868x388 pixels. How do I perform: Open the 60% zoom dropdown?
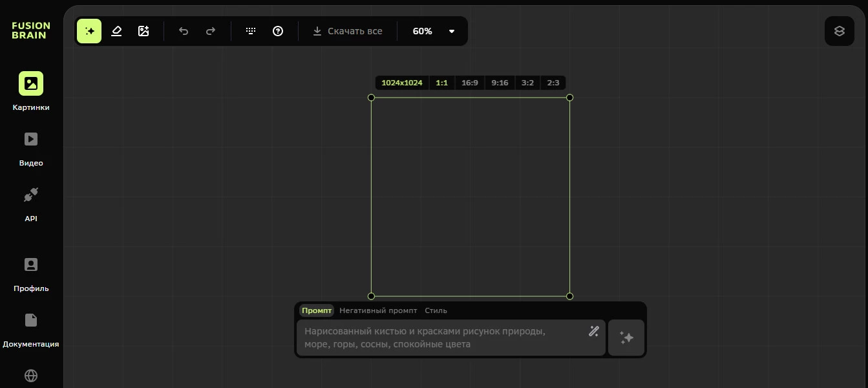tap(434, 31)
